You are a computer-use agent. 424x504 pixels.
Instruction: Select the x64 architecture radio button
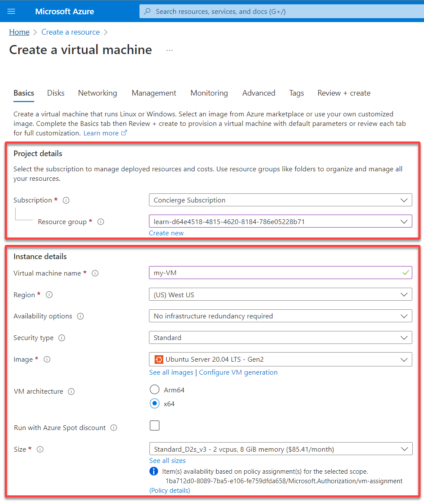[x=155, y=403]
